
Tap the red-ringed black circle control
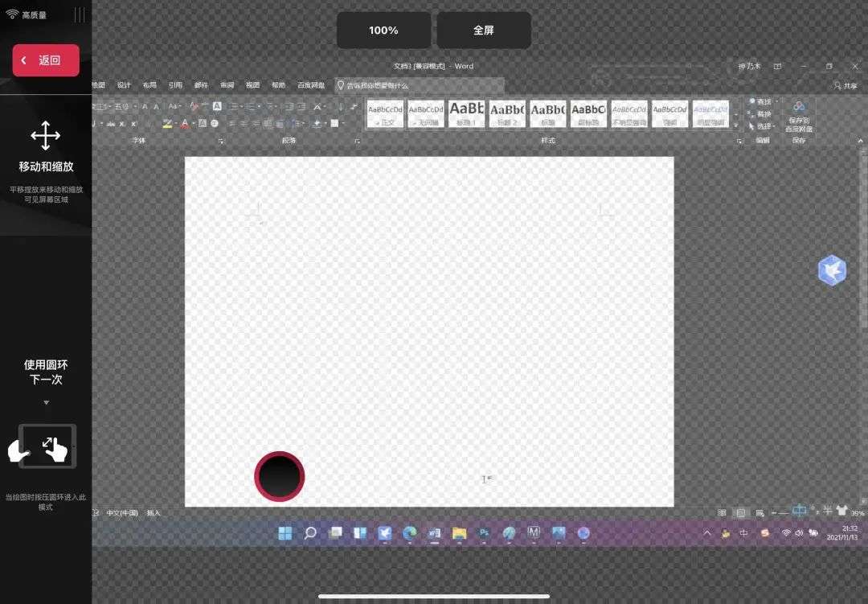280,476
